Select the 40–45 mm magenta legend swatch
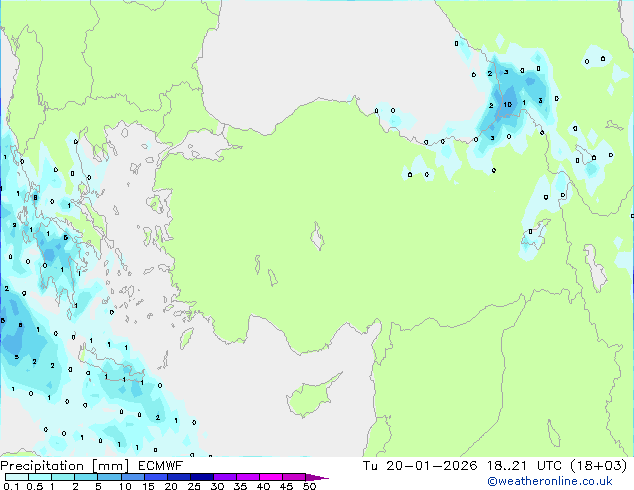Image resolution: width=634 pixels, height=490 pixels. pos(271,477)
